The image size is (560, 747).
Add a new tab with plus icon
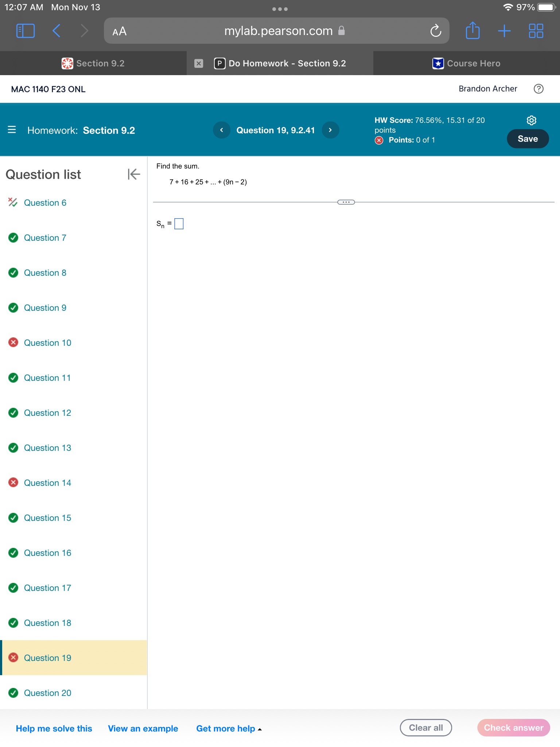click(x=504, y=31)
